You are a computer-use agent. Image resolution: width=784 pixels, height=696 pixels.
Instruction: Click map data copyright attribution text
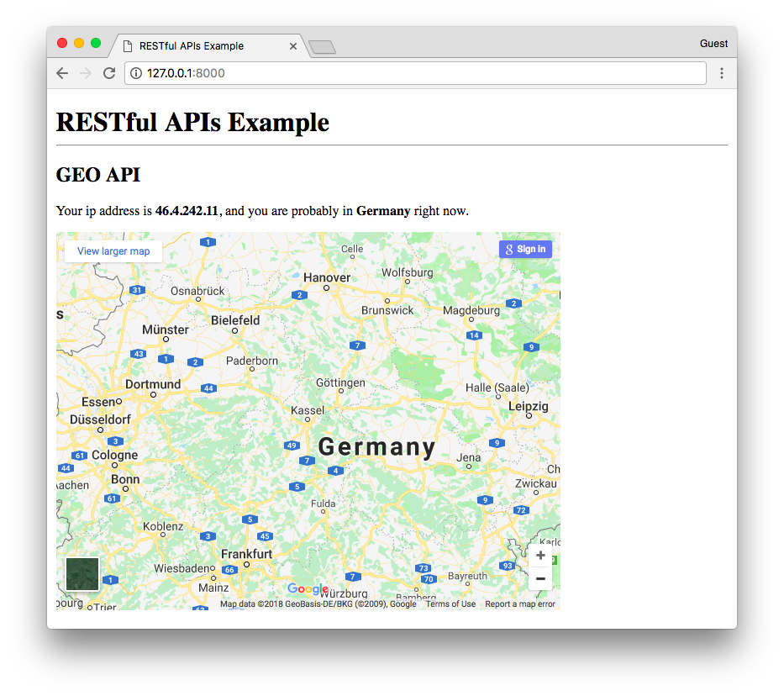pos(318,604)
